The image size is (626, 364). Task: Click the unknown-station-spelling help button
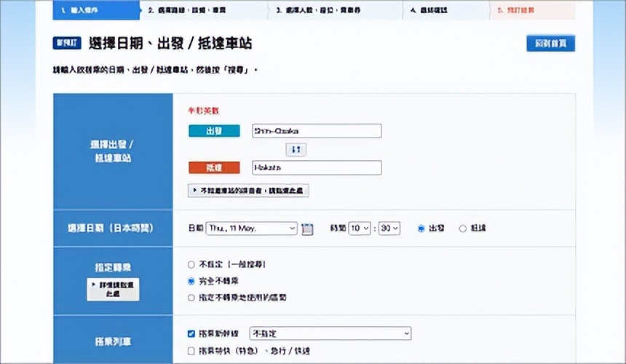click(248, 191)
